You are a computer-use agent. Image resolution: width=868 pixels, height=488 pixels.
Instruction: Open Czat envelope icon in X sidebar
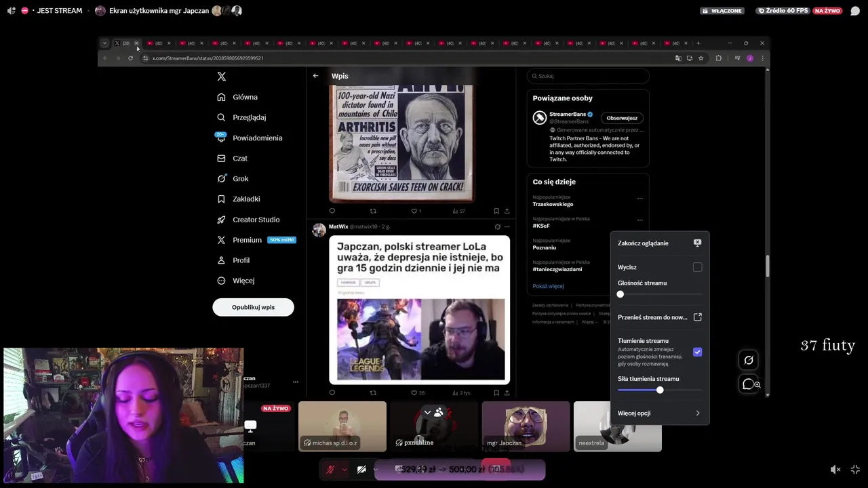pyautogui.click(x=221, y=158)
